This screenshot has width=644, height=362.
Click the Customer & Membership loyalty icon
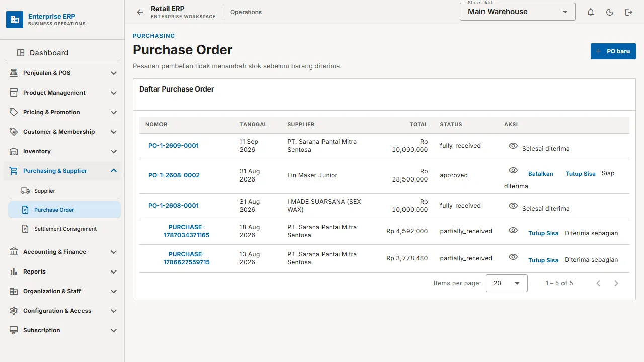(14, 132)
